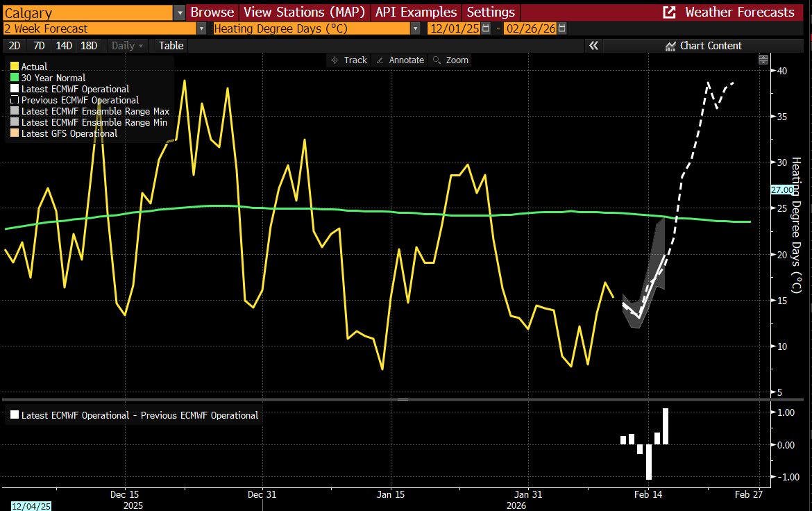Switch to the 14D timeframe tab
Image resolution: width=812 pixels, height=511 pixels.
[63, 45]
